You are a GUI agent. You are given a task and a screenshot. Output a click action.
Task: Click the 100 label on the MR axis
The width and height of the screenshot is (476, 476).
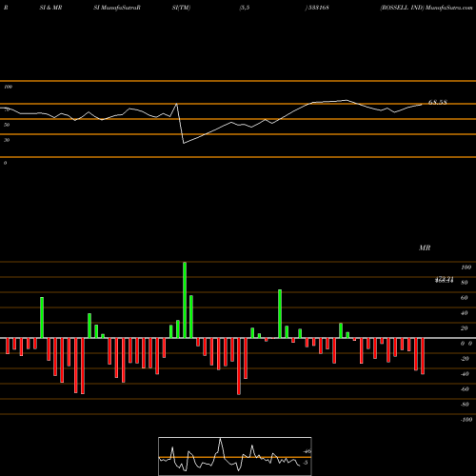click(466, 268)
